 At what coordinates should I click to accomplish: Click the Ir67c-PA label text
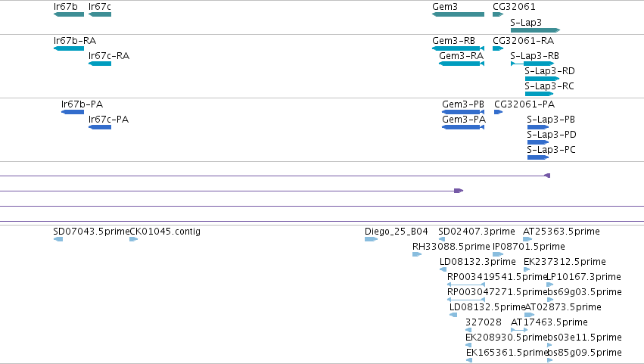coord(108,120)
